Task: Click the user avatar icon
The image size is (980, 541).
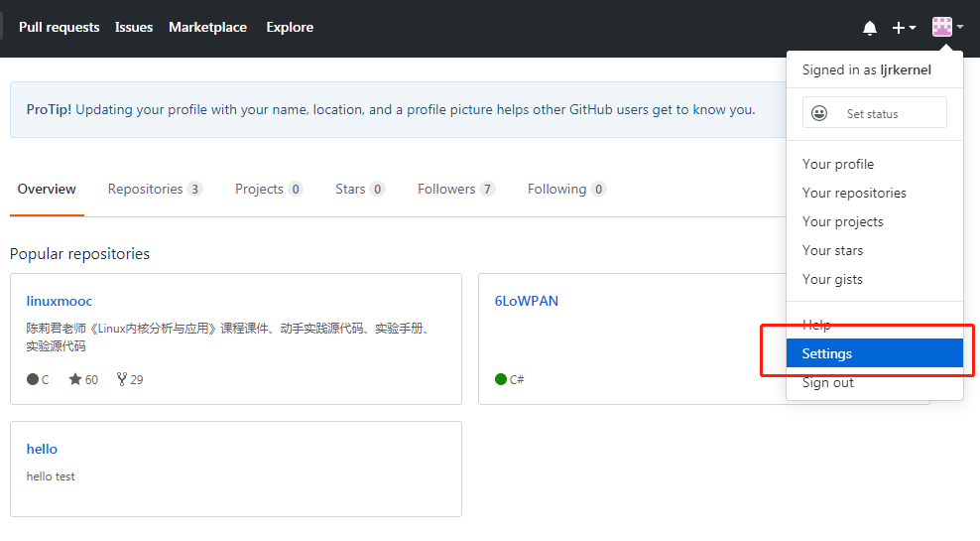Action: pos(941,27)
